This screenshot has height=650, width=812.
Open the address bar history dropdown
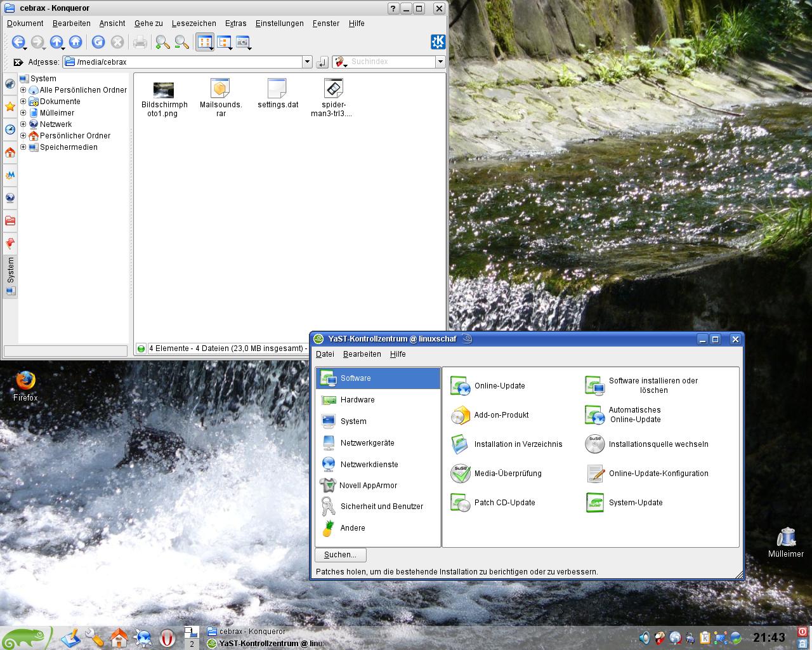coord(307,62)
